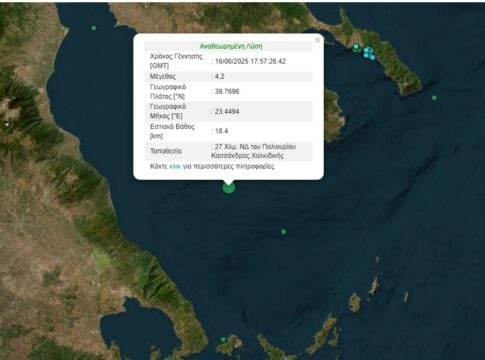Viewport: 485px width, 360px height.
Task: Click the Μέγεθος label row
Action: tap(163, 76)
